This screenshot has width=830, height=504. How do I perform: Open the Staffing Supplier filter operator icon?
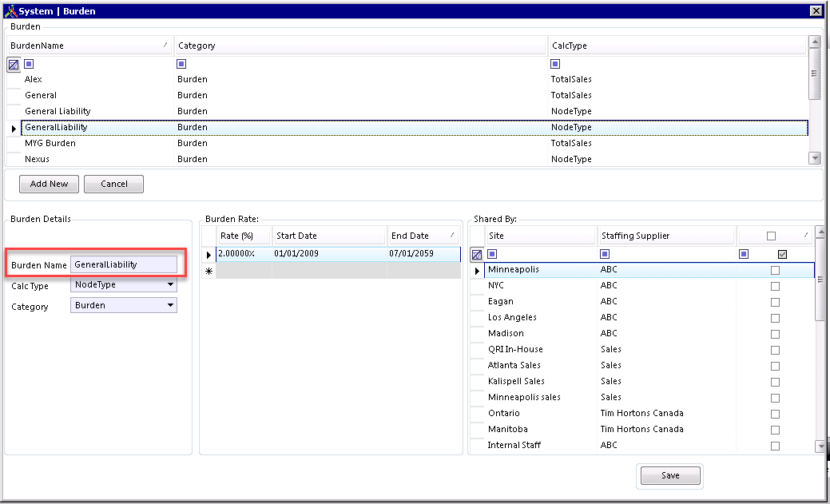pyautogui.click(x=605, y=255)
